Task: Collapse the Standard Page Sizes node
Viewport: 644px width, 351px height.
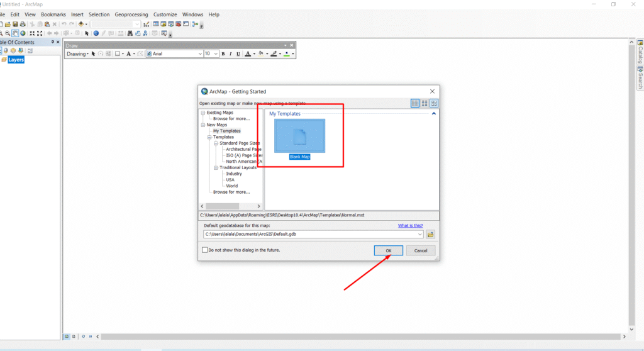Action: click(x=216, y=143)
